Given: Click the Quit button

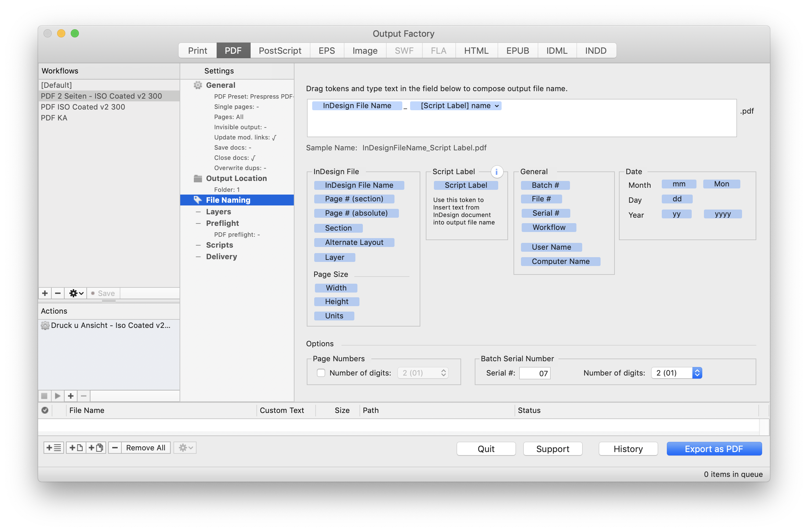Looking at the screenshot, I should [x=486, y=449].
